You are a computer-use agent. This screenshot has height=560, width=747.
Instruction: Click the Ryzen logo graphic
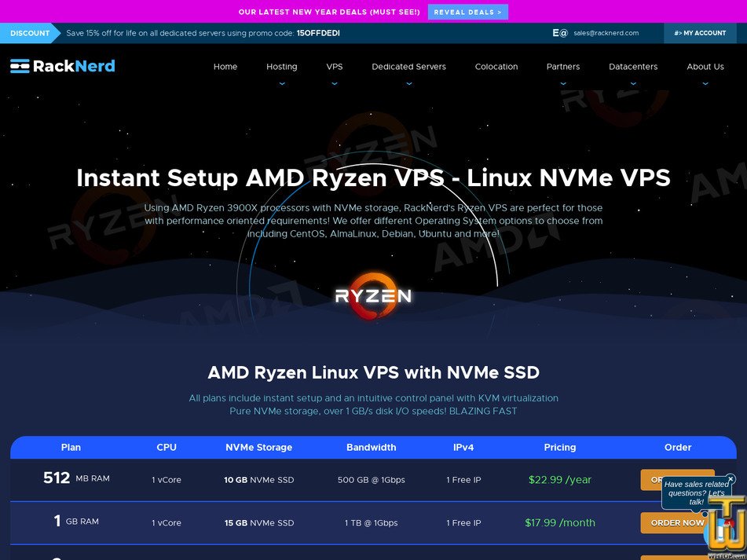tap(373, 297)
